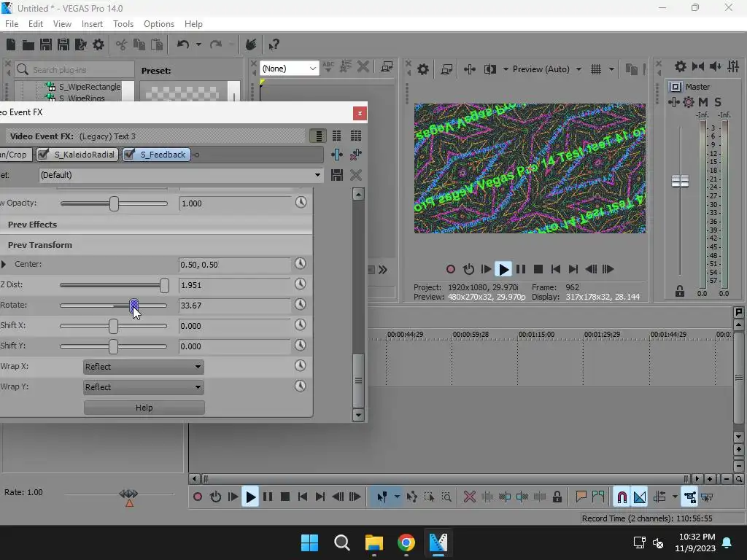Open the FX preset (Default) dropdown

click(x=181, y=175)
